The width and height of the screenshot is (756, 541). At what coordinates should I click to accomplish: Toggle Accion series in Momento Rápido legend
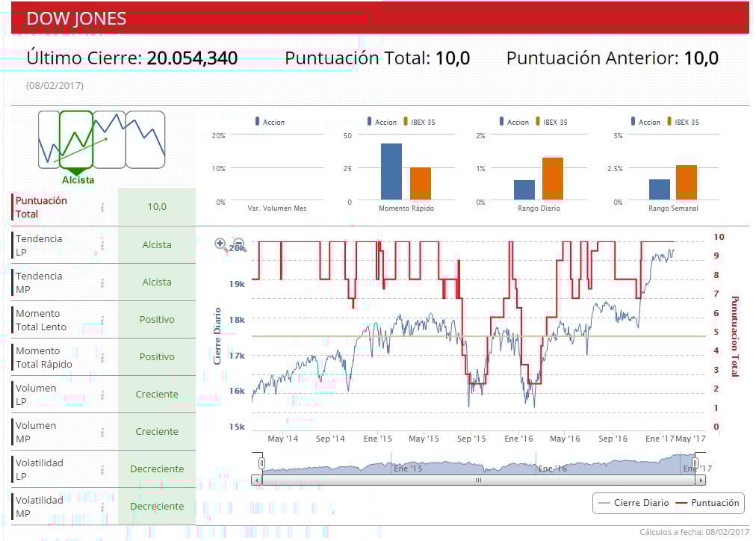tap(382, 122)
